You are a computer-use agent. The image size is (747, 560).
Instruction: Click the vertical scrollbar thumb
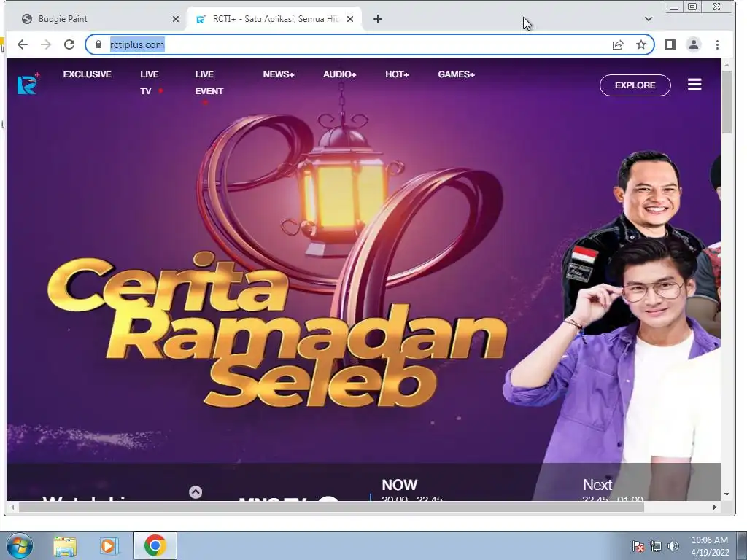pyautogui.click(x=727, y=102)
